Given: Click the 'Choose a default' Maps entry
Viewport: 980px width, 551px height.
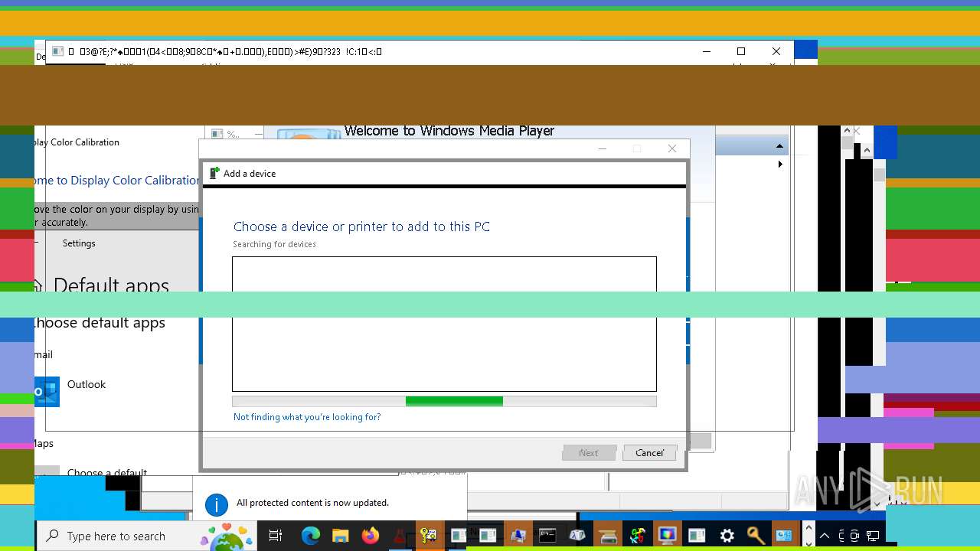Looking at the screenshot, I should click(x=106, y=472).
